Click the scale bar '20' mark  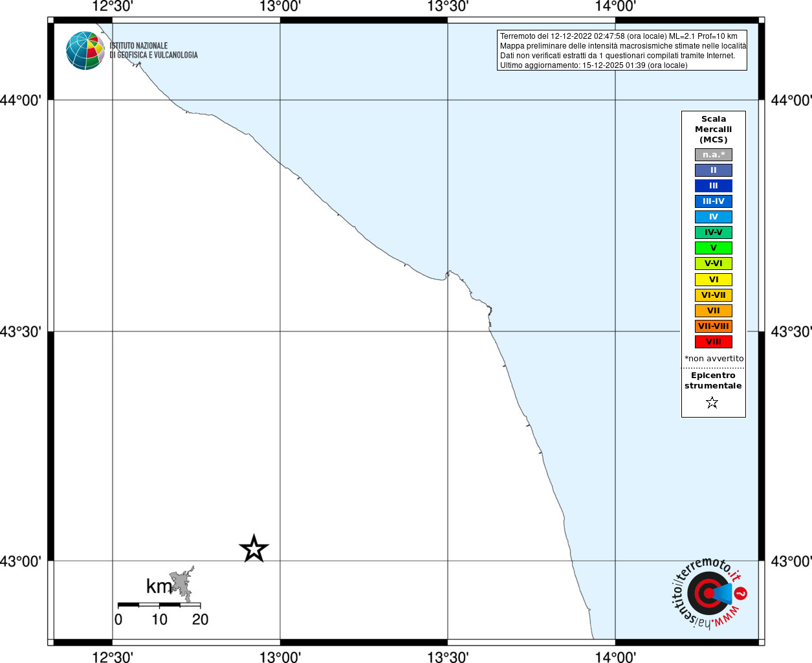201,620
